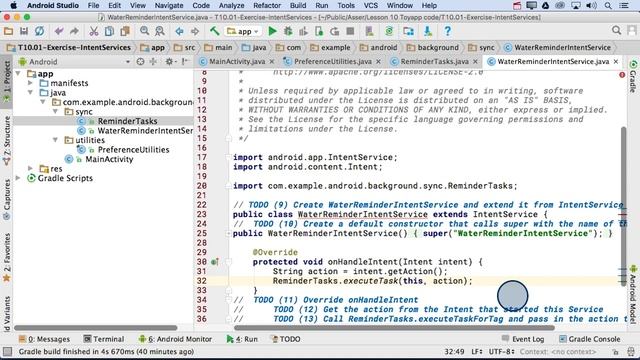Click the Debug app bug icon
This screenshot has width=640, height=360.
[x=288, y=31]
